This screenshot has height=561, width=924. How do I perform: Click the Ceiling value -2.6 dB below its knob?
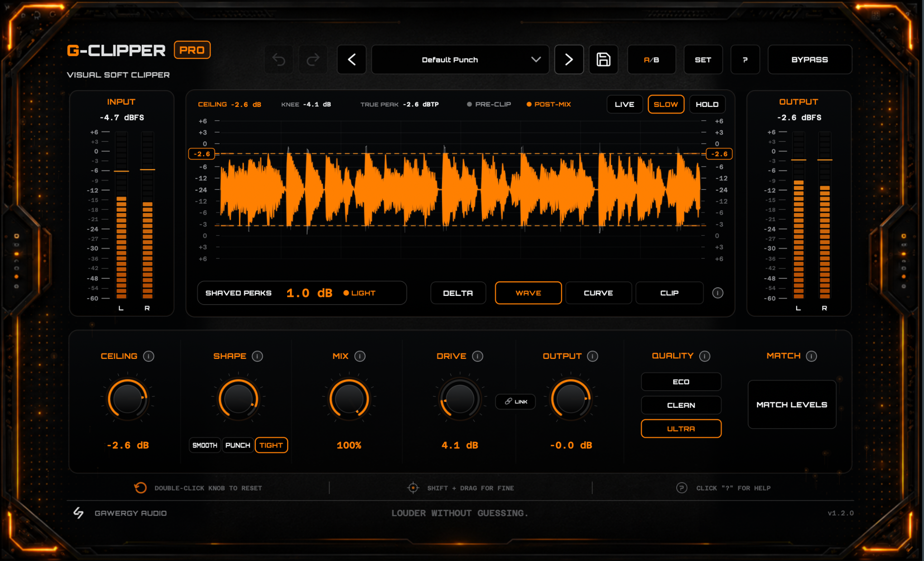[x=128, y=445]
